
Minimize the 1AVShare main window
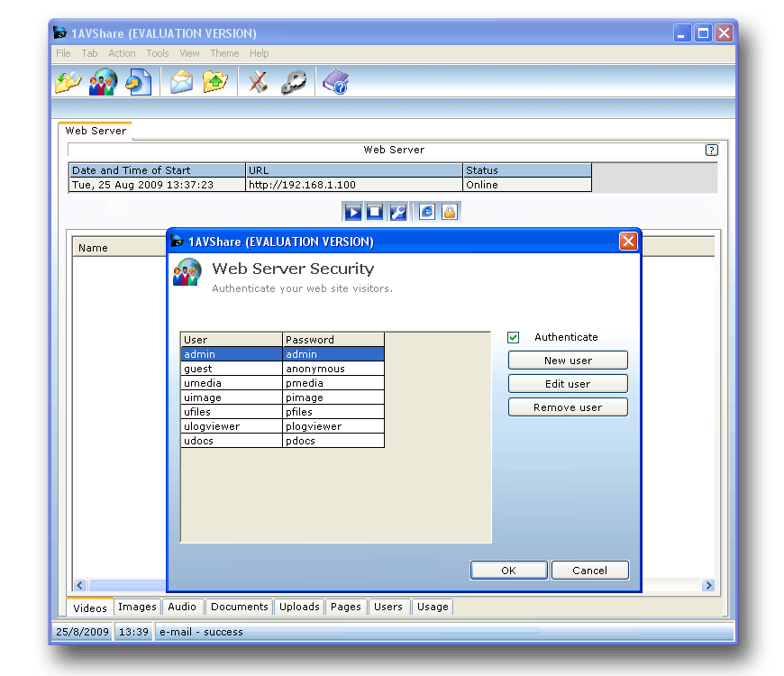click(681, 33)
